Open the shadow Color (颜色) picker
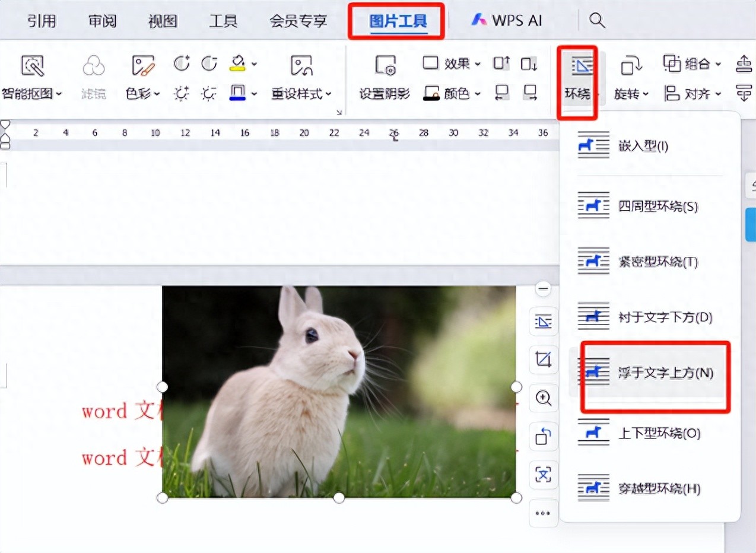756x553 pixels. [x=452, y=93]
